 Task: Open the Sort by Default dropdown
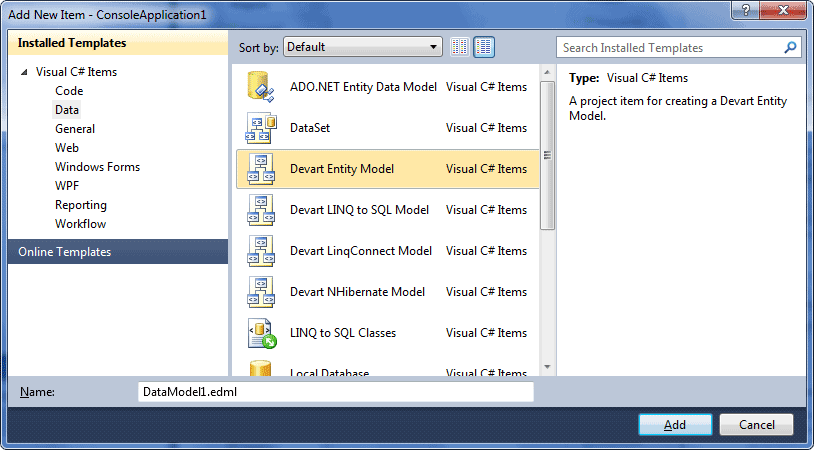click(x=362, y=47)
